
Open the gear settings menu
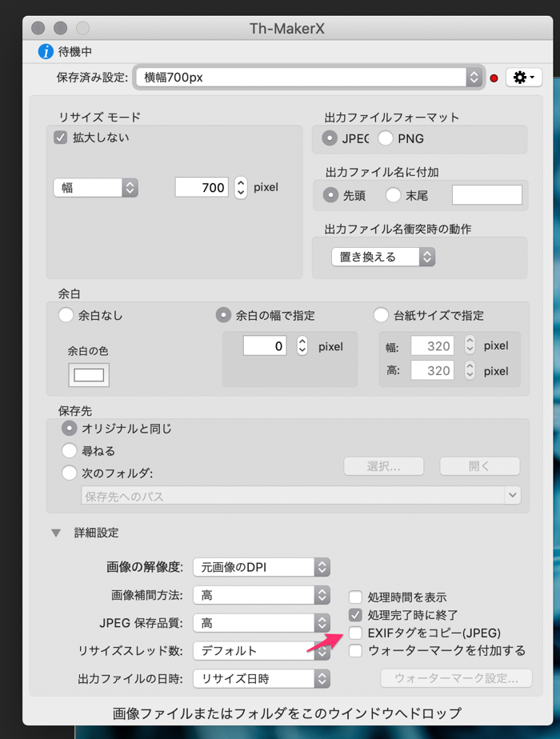[524, 78]
